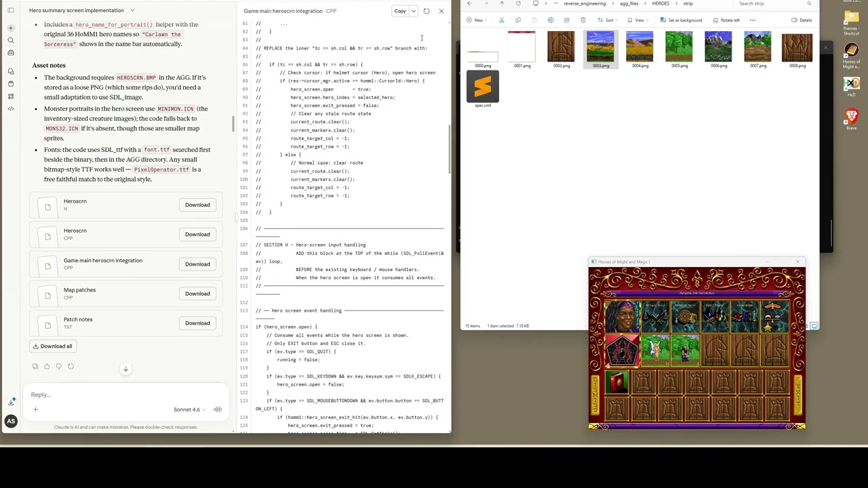This screenshot has height=488, width=868.
Task: Refresh the artifact code panel
Action: click(427, 11)
